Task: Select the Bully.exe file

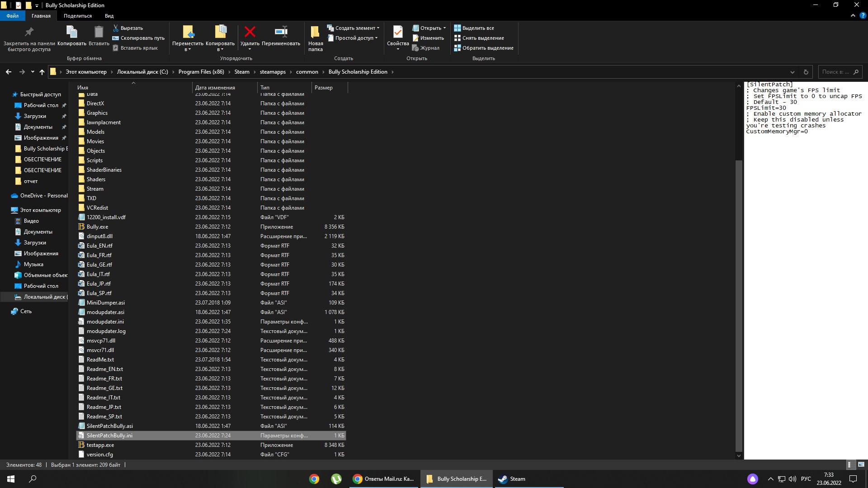Action: [x=211, y=227]
